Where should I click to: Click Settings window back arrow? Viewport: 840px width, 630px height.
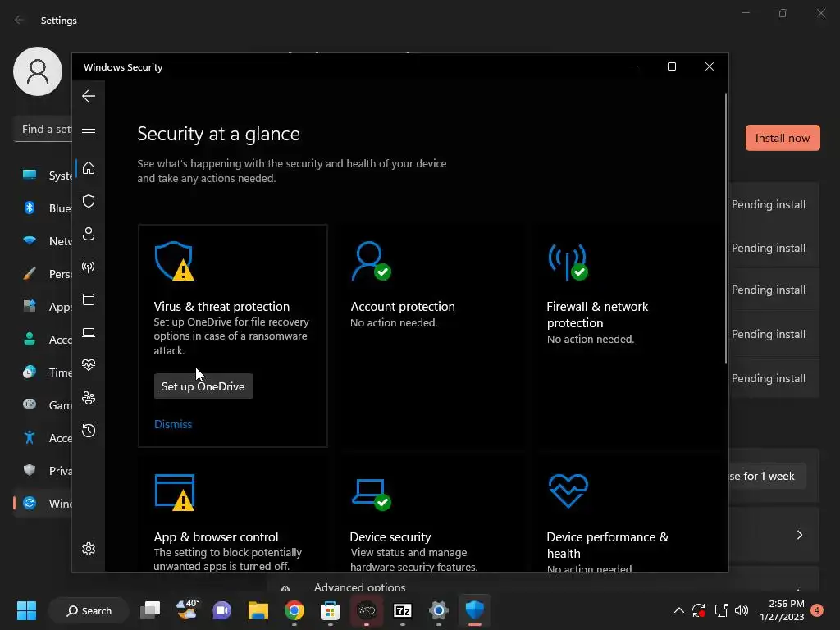20,20
